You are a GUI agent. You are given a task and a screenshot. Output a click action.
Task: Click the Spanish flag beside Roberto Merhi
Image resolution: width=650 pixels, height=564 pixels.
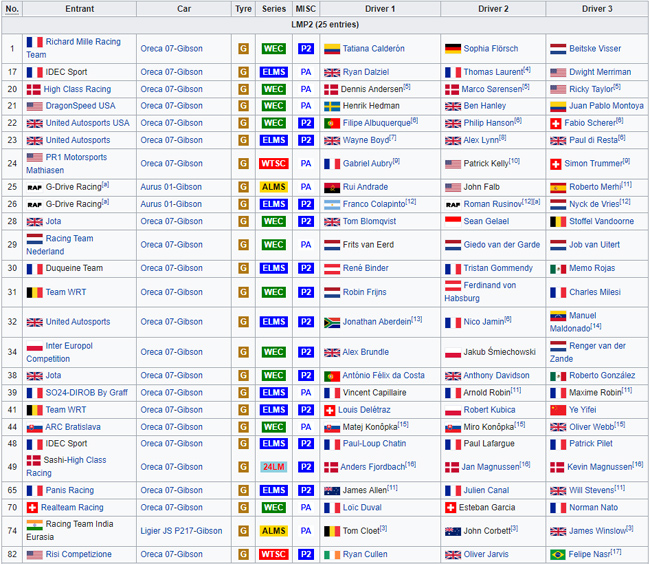click(x=558, y=188)
